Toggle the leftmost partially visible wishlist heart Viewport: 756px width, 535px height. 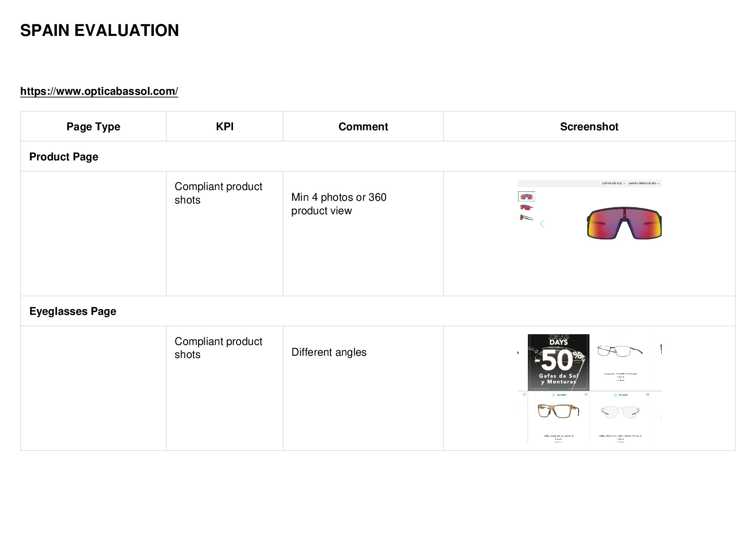[x=524, y=394]
